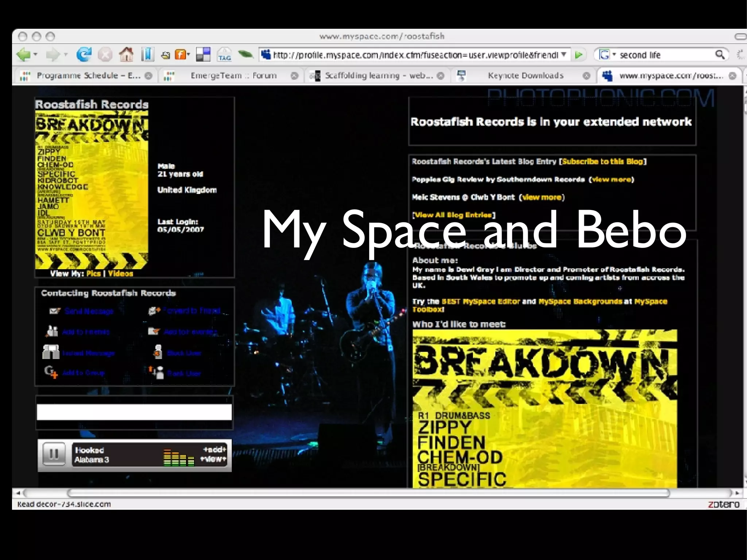
Task: Switch to the Keynote Downloads tab
Action: (523, 76)
